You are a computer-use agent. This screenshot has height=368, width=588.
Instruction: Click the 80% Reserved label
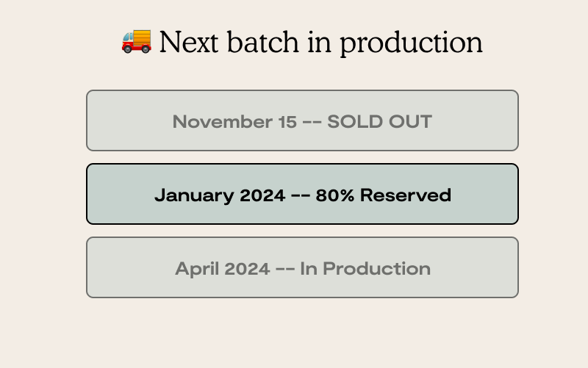(x=383, y=195)
